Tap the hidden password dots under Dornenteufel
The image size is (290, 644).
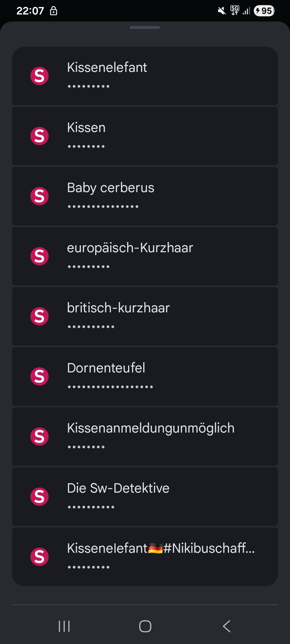click(x=110, y=387)
